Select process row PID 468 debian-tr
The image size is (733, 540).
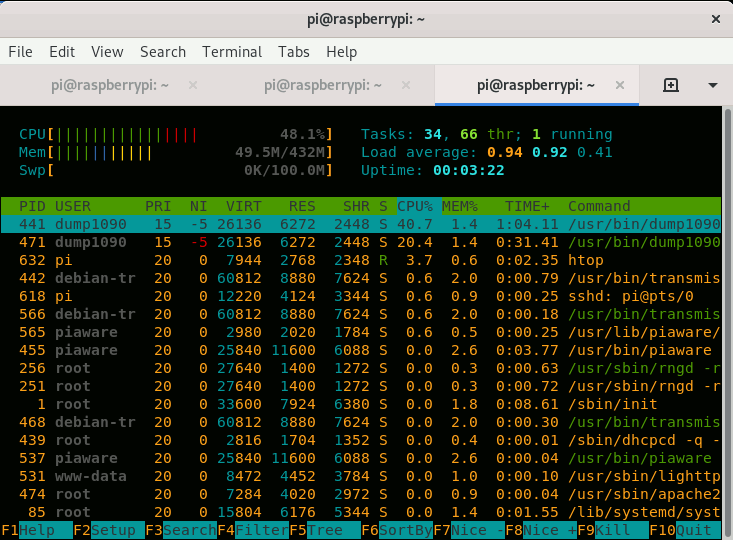click(361, 422)
